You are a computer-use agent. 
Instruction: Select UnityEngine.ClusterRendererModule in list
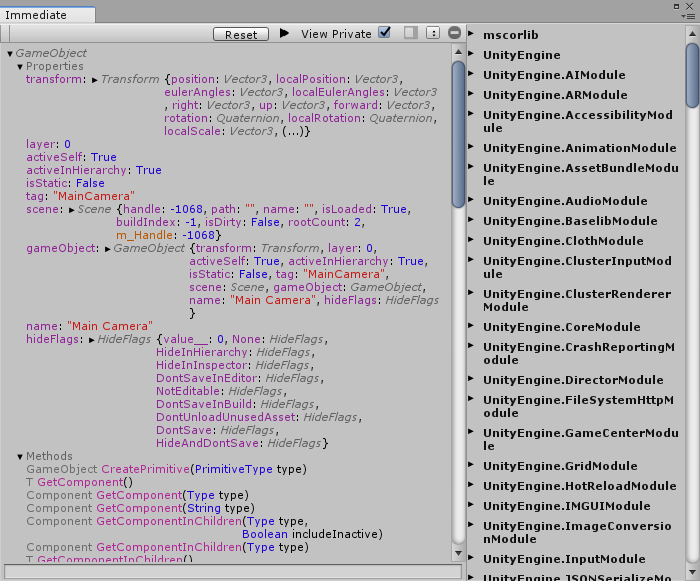tap(577, 301)
